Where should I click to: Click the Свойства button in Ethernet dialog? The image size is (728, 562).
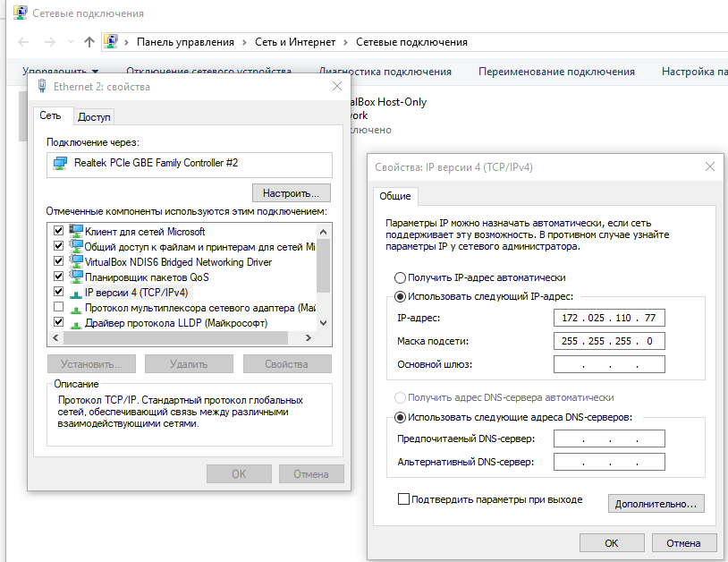coord(287,364)
